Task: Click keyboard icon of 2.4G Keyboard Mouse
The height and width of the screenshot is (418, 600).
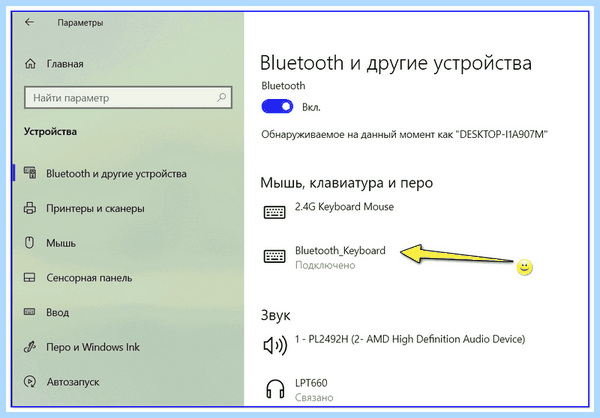Action: 275,212
